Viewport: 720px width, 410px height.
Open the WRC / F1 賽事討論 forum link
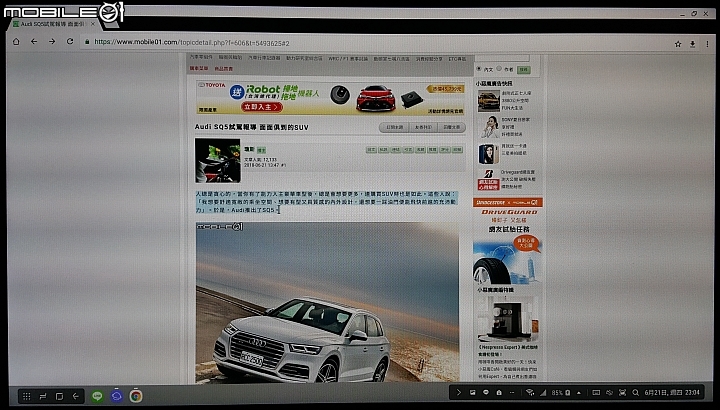tap(348, 58)
